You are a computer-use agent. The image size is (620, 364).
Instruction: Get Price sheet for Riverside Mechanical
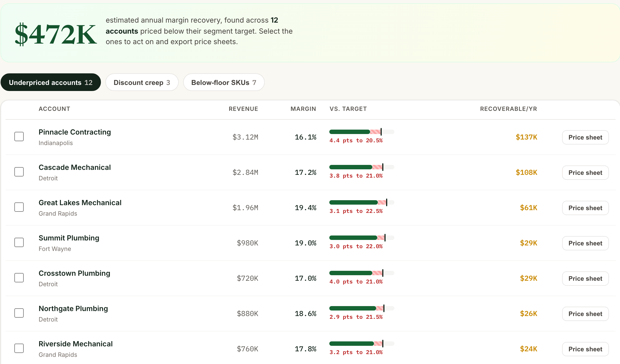pyautogui.click(x=585, y=349)
